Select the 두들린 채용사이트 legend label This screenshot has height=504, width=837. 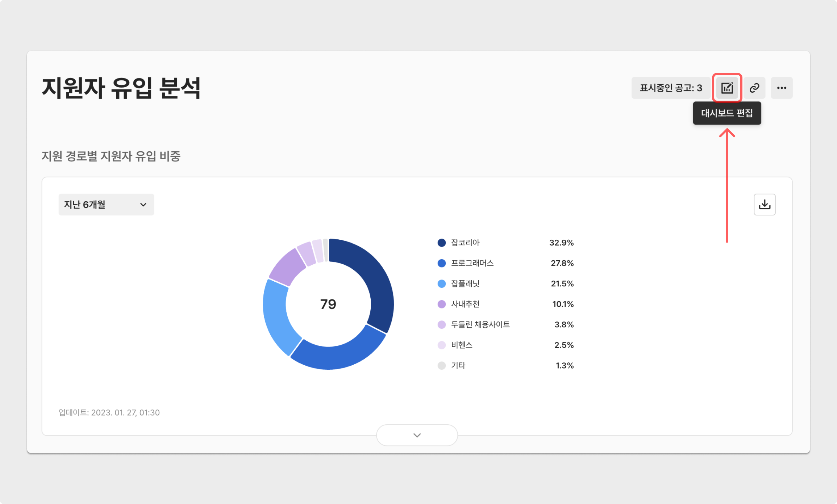[x=480, y=324]
